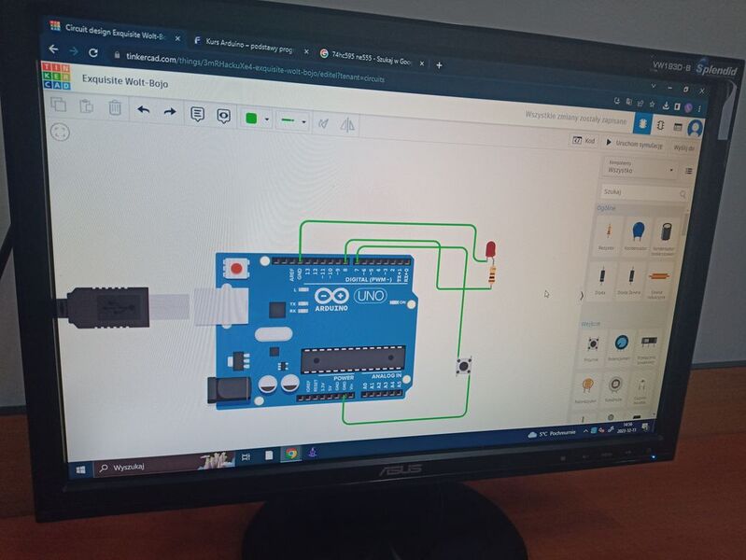Image resolution: width=746 pixels, height=560 pixels.
Task: Bookmark the page with the star icon
Action: [653, 104]
